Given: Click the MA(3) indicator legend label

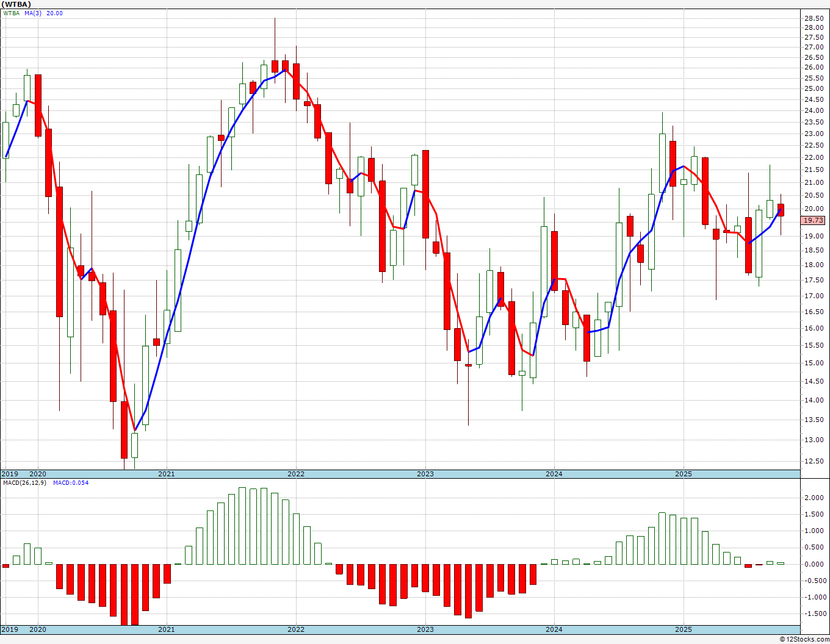Looking at the screenshot, I should click(x=33, y=13).
